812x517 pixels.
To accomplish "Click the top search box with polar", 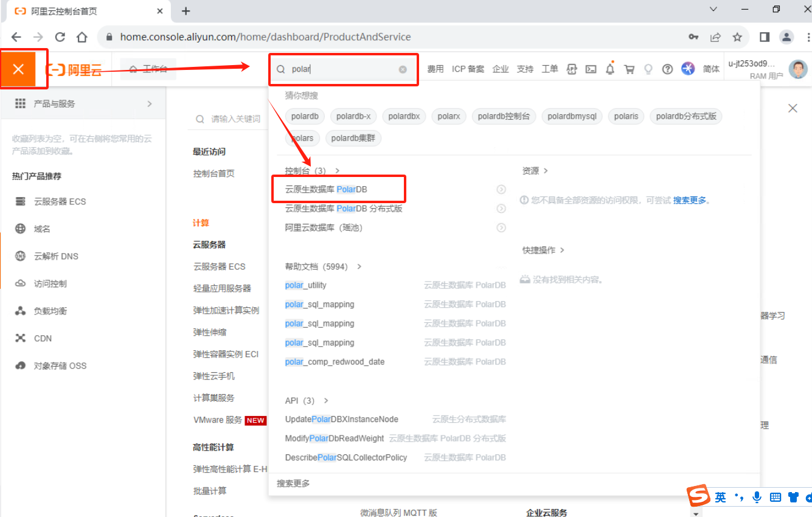I will 344,69.
